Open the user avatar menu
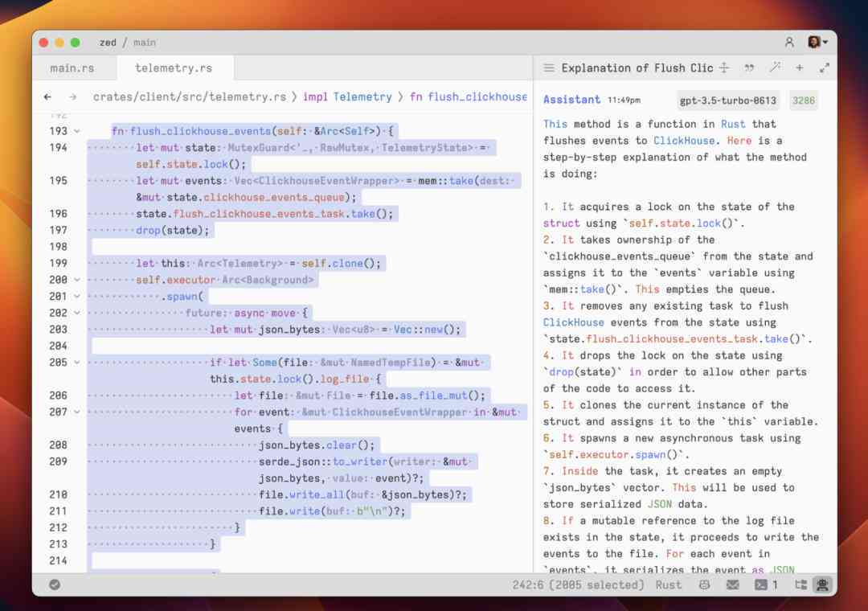This screenshot has height=611, width=868. point(817,42)
